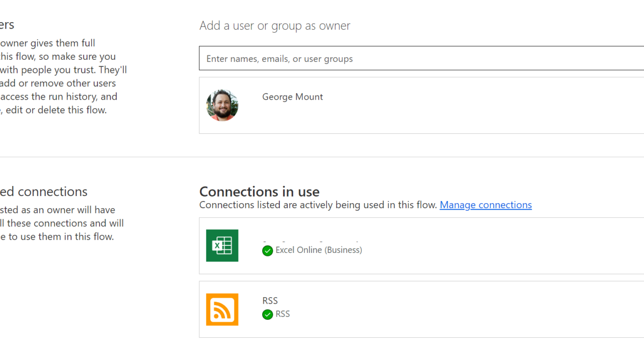Click the partially hidden Excel connection name

coord(310,239)
